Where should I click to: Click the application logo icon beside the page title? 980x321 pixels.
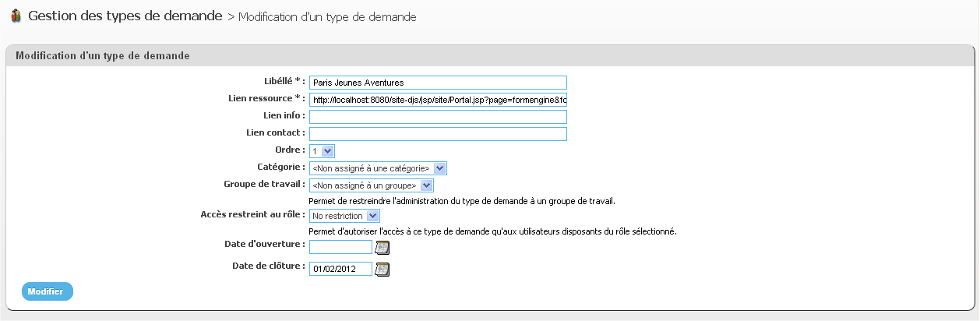[x=16, y=16]
